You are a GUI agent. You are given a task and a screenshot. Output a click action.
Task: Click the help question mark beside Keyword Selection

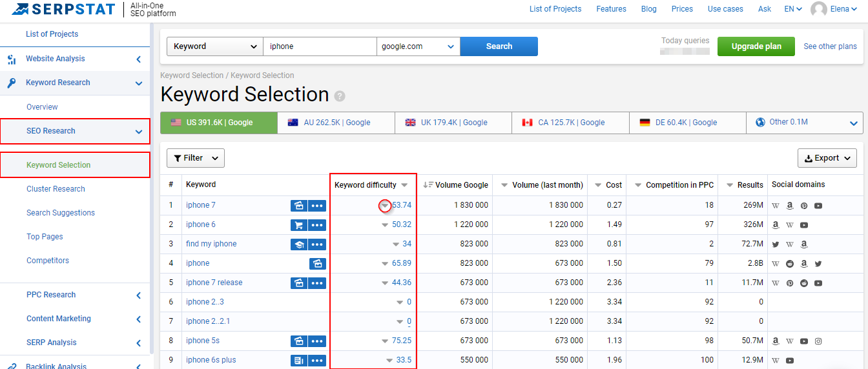coord(340,96)
